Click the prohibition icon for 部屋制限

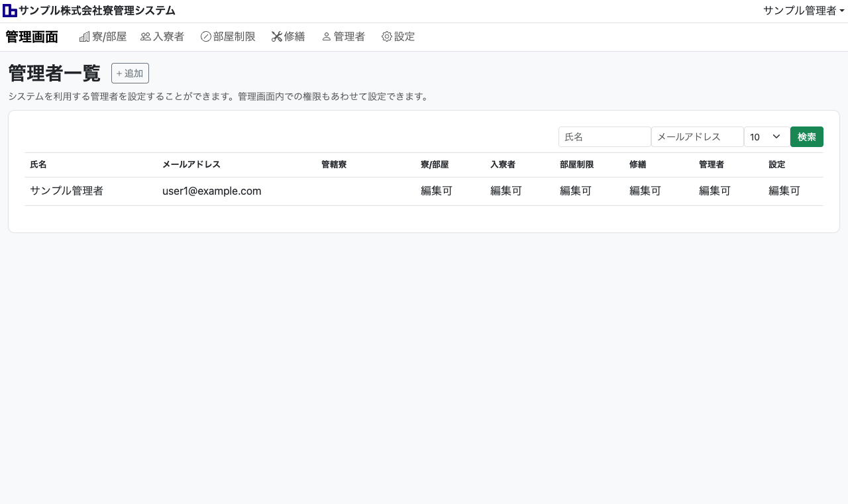[205, 37]
